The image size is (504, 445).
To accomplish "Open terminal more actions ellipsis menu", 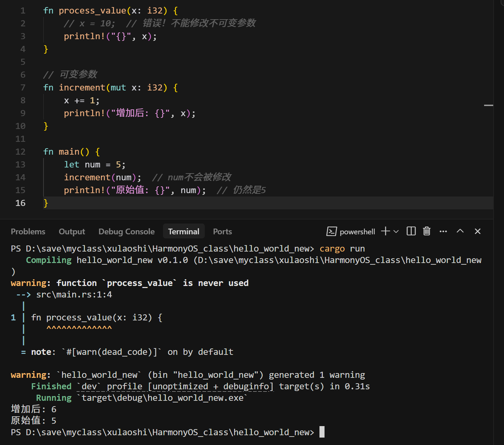I will point(443,232).
